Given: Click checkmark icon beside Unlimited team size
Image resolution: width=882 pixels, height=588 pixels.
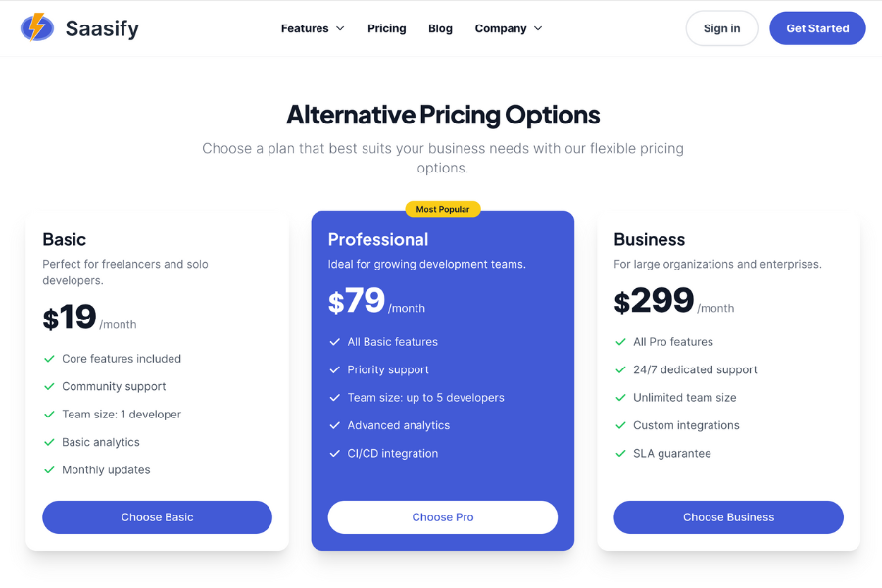Looking at the screenshot, I should [x=620, y=398].
